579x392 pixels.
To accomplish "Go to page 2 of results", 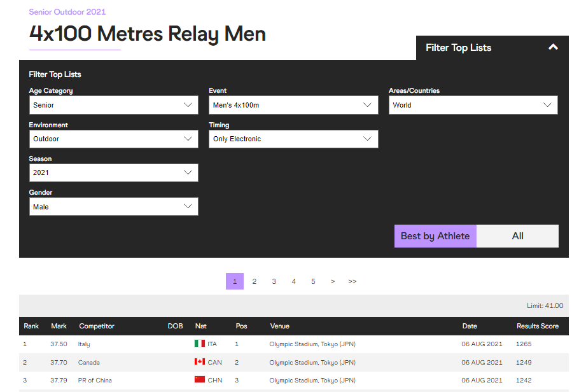I will [254, 281].
